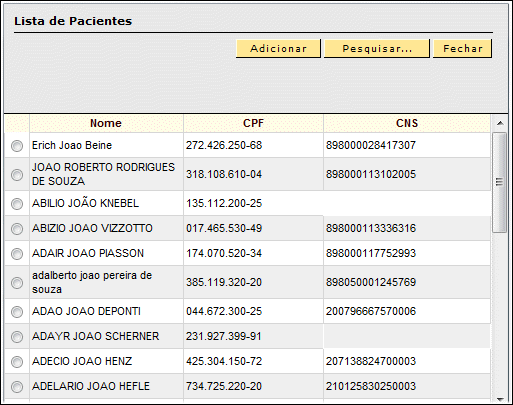Open the Pesquisar... search button

pyautogui.click(x=377, y=49)
